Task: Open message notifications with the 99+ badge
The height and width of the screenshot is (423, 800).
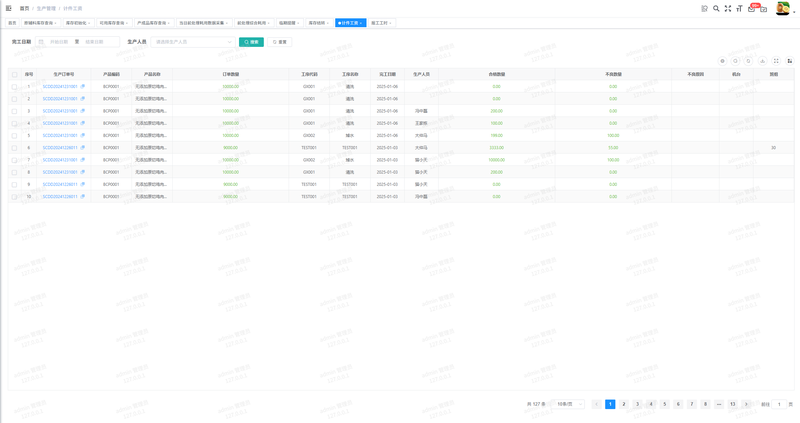Action: [752, 8]
